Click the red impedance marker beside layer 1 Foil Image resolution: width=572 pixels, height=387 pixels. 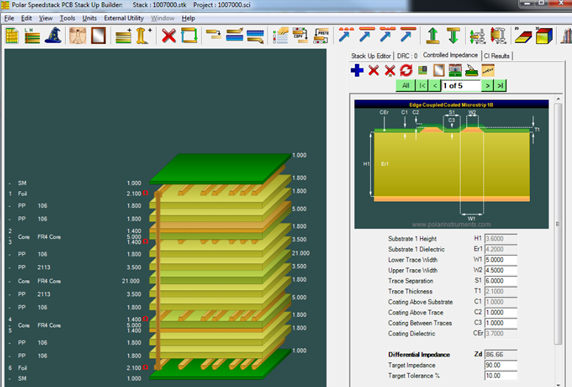click(x=145, y=193)
